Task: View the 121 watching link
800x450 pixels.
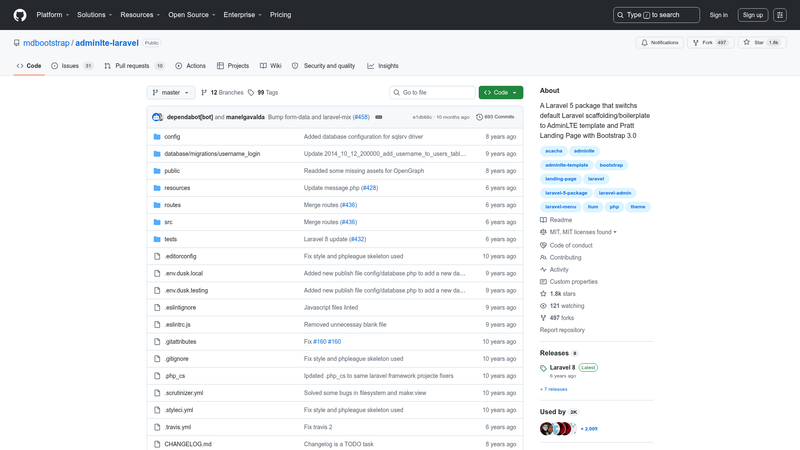Action: (x=562, y=306)
